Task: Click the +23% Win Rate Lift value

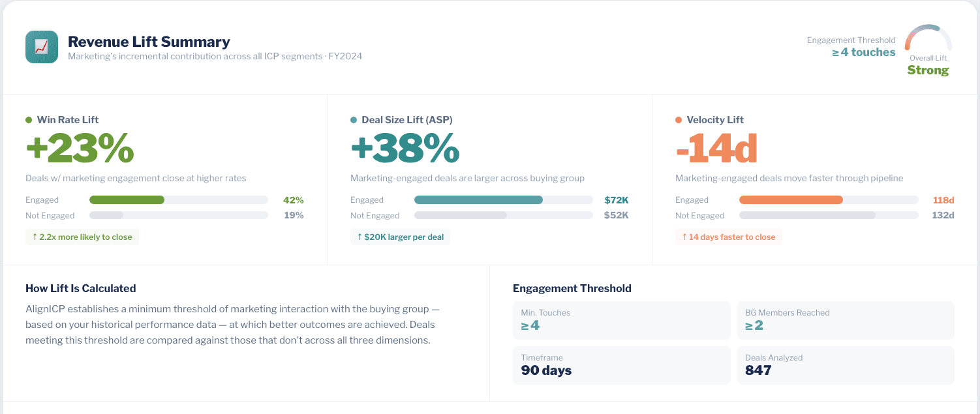Action: [81, 147]
